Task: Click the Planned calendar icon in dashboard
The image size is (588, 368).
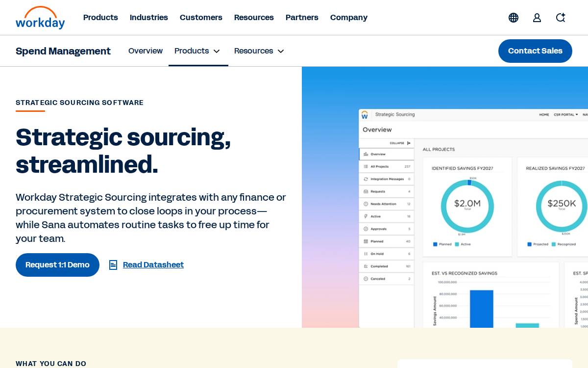Action: tap(366, 241)
